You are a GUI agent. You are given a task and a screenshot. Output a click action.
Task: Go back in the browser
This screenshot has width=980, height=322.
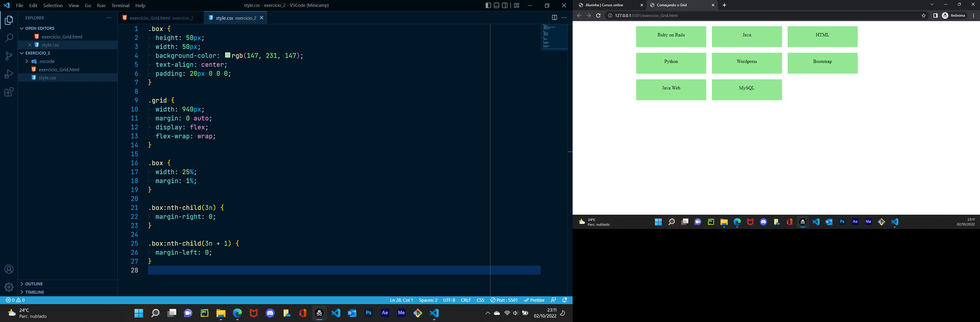[x=579, y=16]
